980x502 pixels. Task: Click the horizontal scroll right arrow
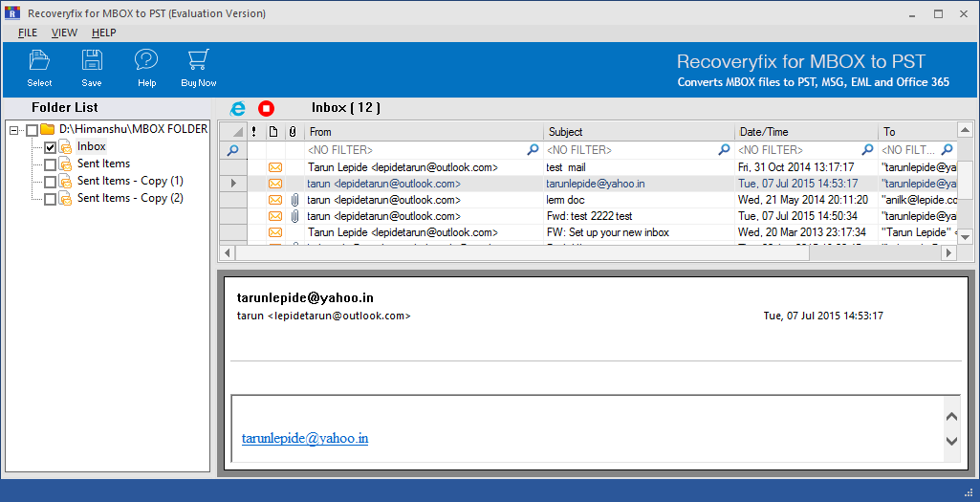pyautogui.click(x=949, y=253)
